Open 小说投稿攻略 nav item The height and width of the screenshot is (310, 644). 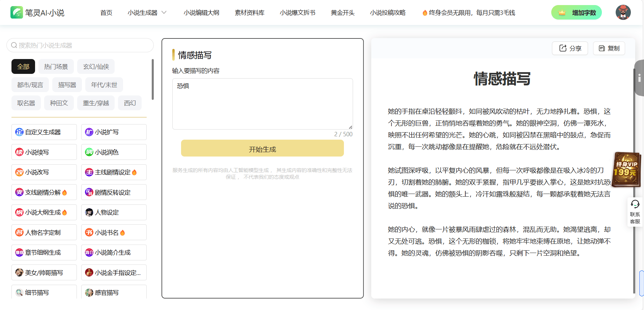388,12
